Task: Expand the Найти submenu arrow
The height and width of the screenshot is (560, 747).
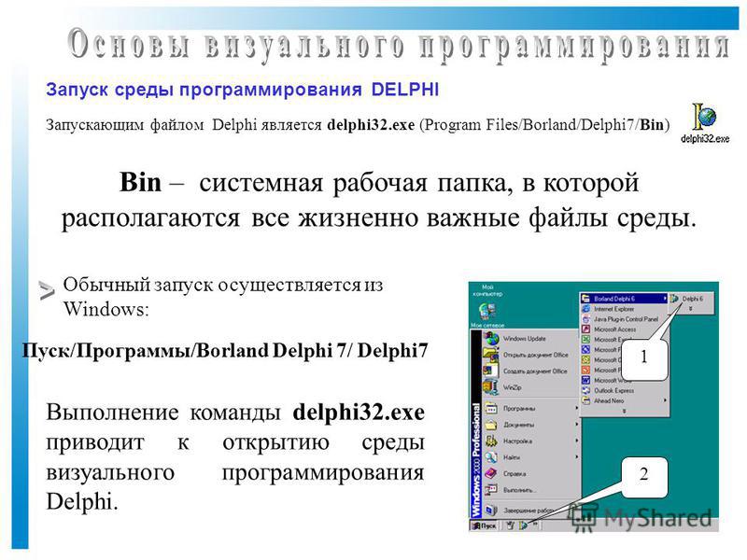Action: pyautogui.click(x=576, y=456)
